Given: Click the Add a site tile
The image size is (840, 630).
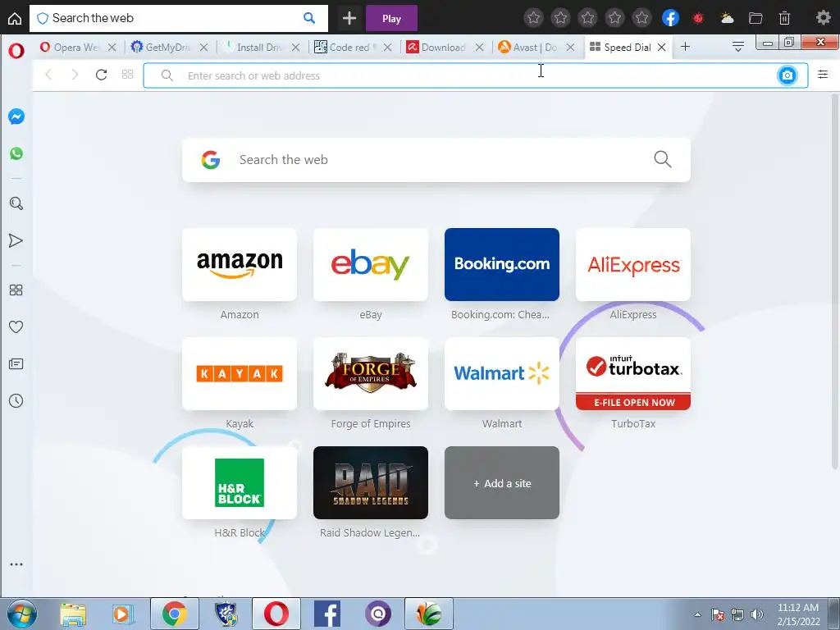Looking at the screenshot, I should coord(502,482).
